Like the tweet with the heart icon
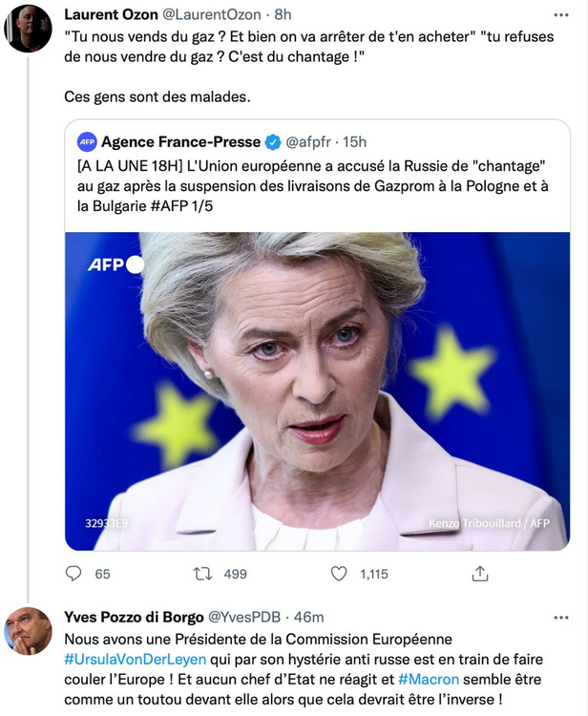 [x=339, y=574]
